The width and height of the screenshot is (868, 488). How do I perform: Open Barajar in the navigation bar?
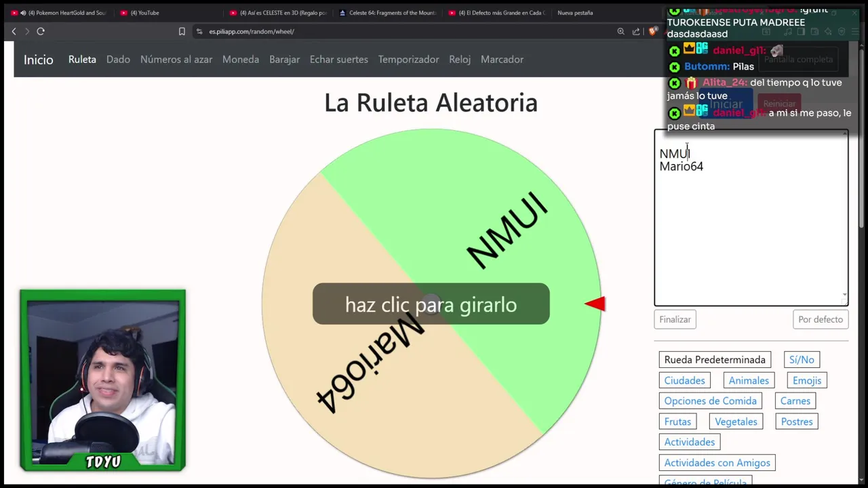(x=284, y=60)
